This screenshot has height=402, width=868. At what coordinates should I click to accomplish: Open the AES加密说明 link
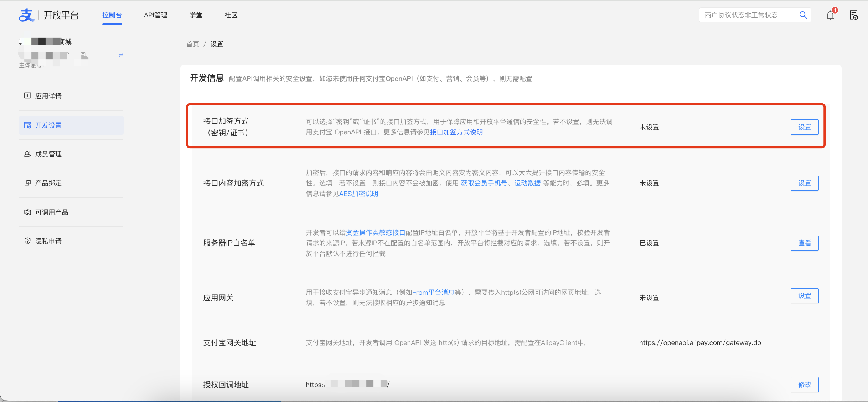click(358, 194)
